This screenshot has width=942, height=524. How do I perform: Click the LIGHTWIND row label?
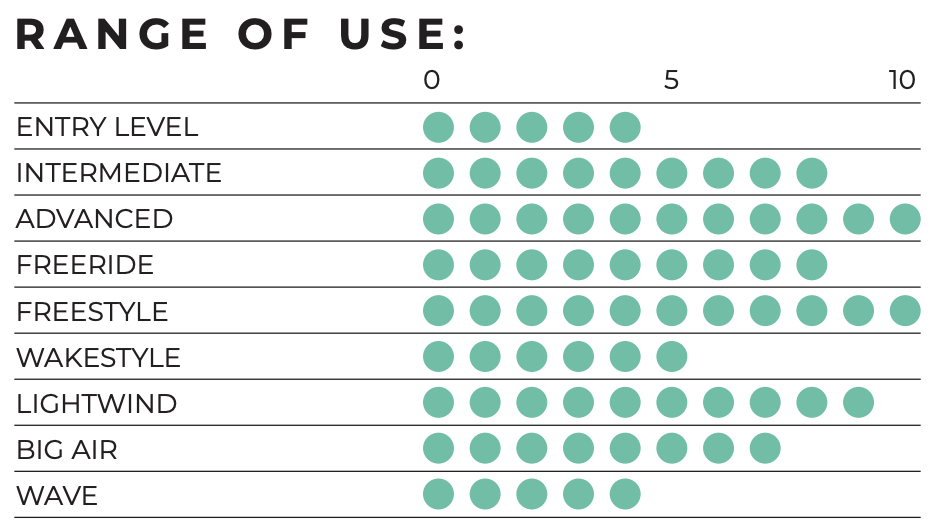96,403
